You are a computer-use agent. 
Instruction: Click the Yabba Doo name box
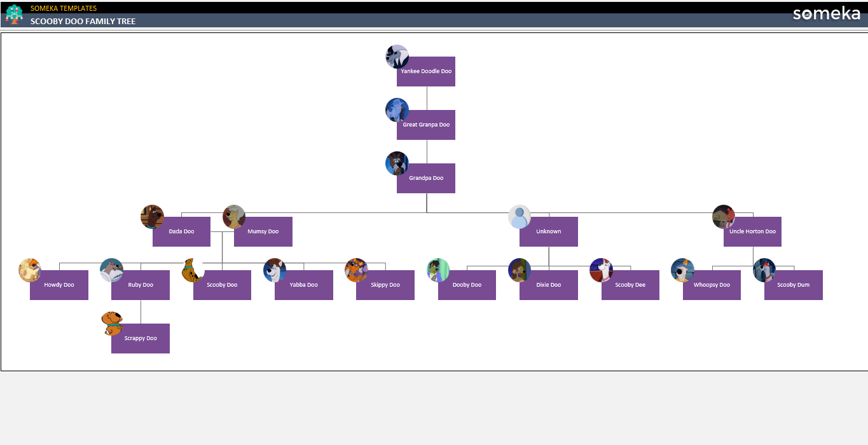pos(304,285)
